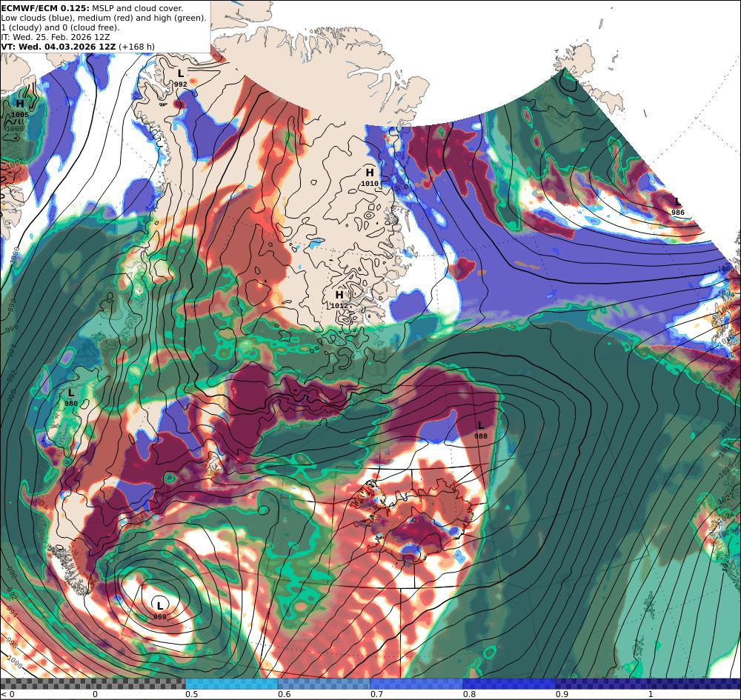741x700 pixels.
Task: Click the light blue 0.5 colorbar segment
Action: (231, 684)
